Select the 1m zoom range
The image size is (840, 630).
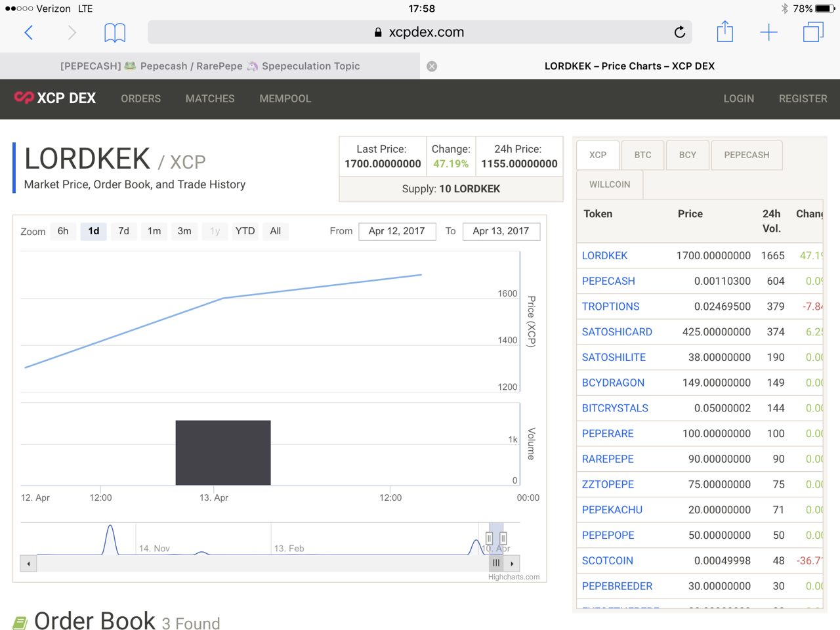(x=154, y=231)
